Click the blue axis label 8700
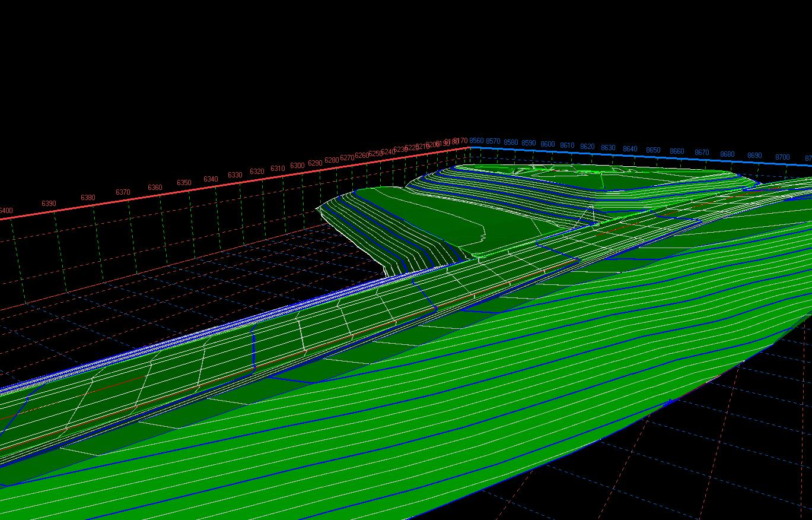812x520 pixels. [782, 157]
